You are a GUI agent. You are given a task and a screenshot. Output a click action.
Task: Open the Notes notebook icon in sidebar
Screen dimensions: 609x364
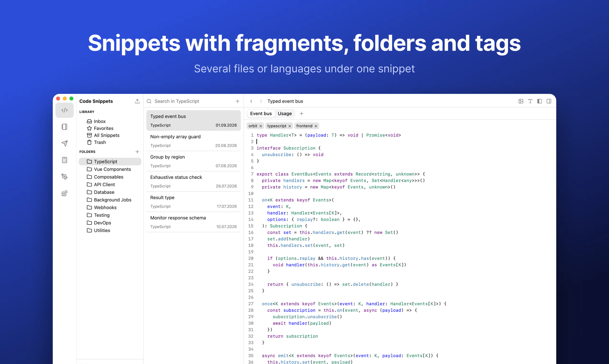point(64,127)
